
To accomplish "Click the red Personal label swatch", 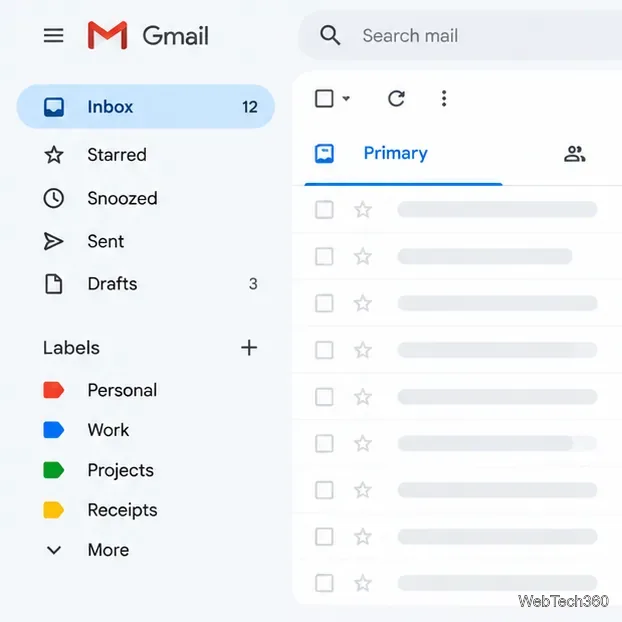I will [53, 390].
